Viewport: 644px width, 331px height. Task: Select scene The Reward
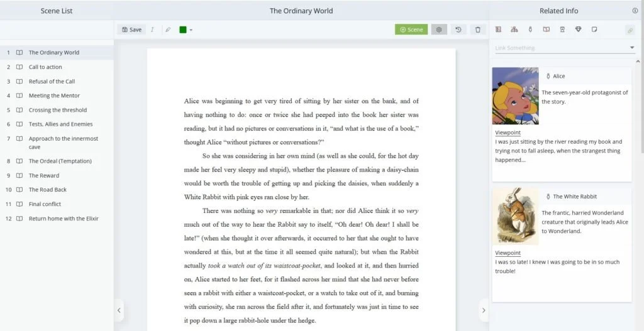coord(57,175)
